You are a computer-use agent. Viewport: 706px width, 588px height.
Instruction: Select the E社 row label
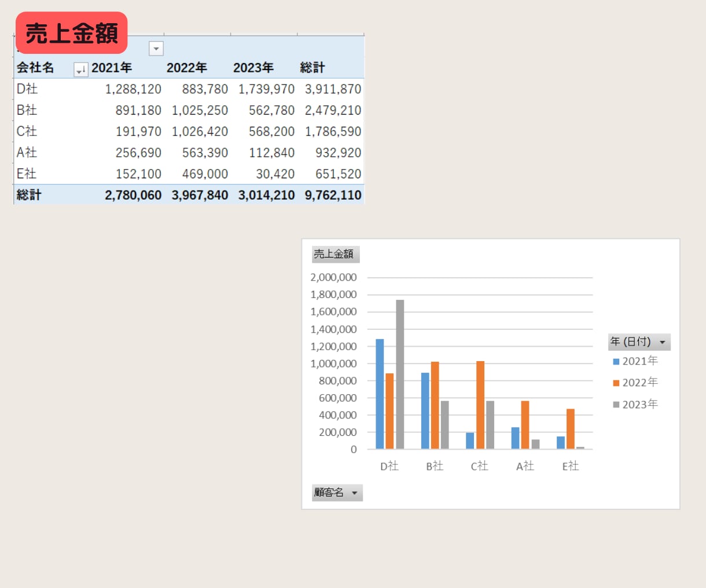[x=27, y=174]
